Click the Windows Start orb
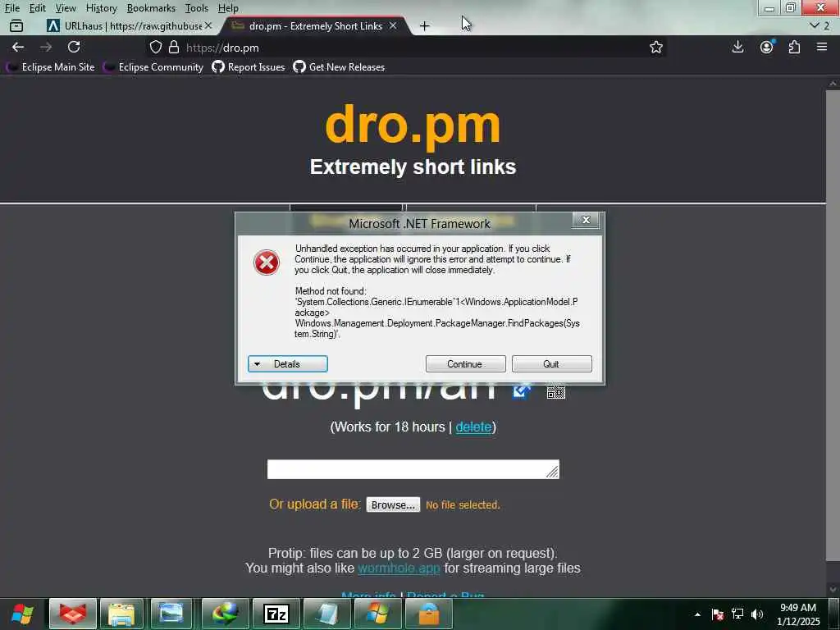840x630 pixels. (x=22, y=614)
